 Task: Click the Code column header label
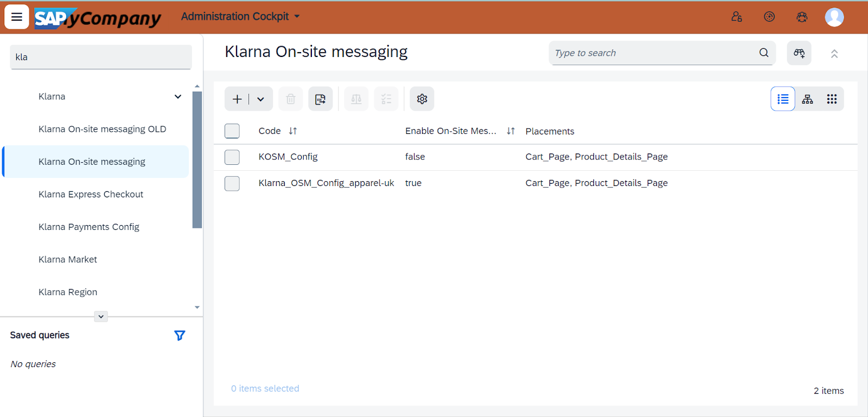[x=270, y=131]
